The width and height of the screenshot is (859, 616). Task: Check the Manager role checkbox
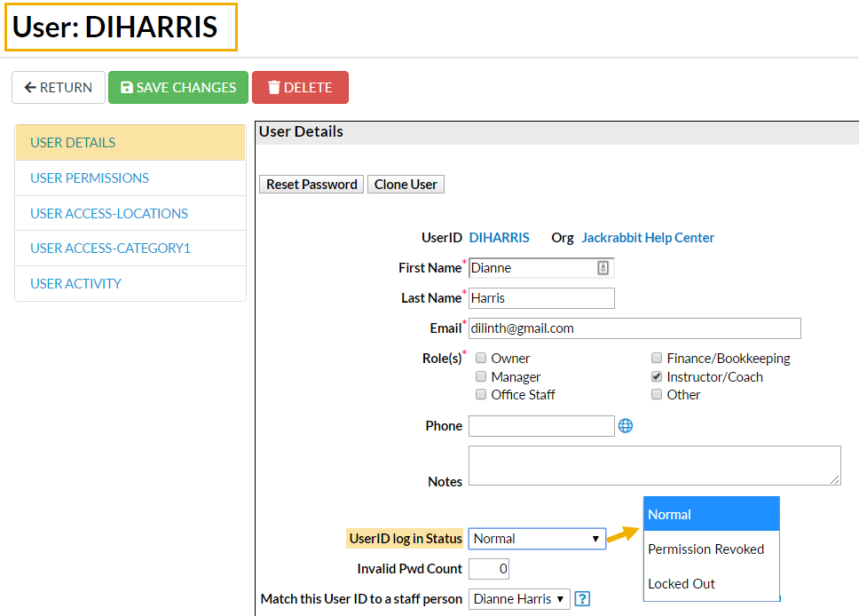pyautogui.click(x=481, y=376)
